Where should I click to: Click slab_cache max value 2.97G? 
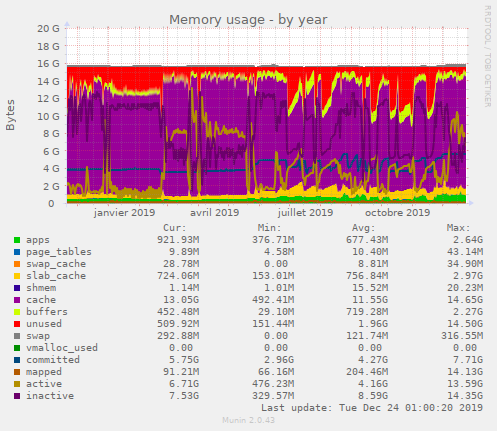[468, 276]
